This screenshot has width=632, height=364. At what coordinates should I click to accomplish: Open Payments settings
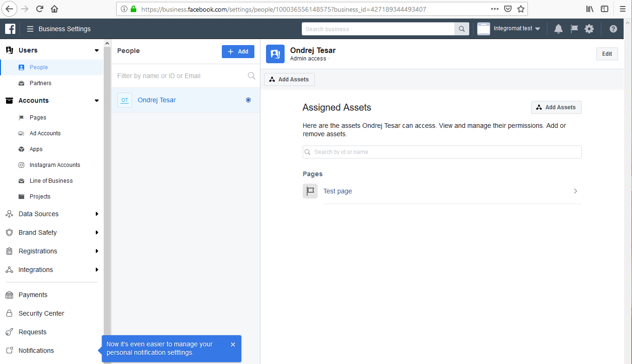[x=33, y=295]
